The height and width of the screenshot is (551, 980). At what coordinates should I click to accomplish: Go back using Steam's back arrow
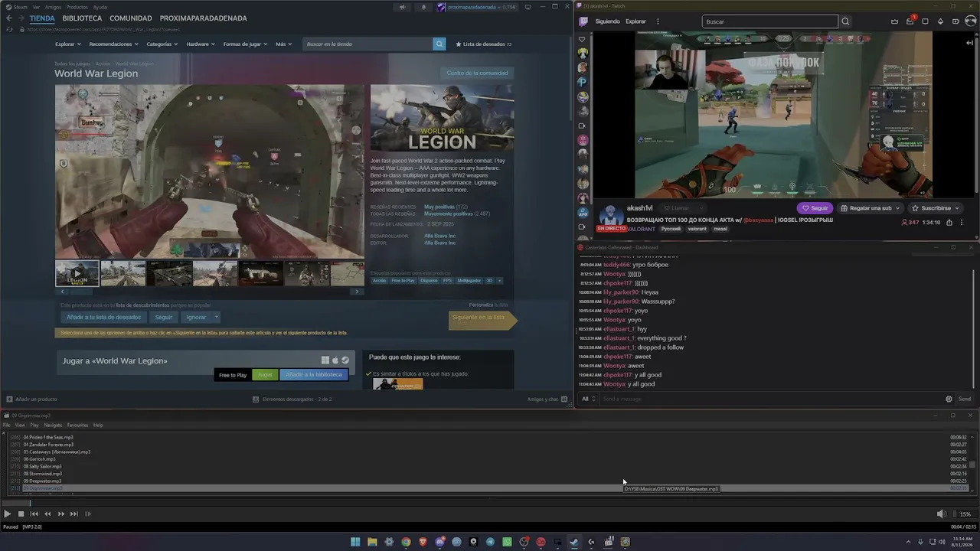9,18
